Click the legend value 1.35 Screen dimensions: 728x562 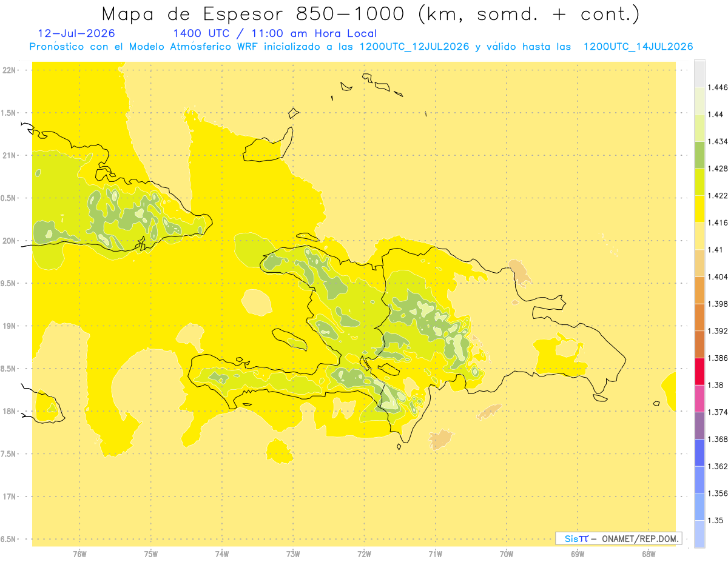pyautogui.click(x=716, y=520)
